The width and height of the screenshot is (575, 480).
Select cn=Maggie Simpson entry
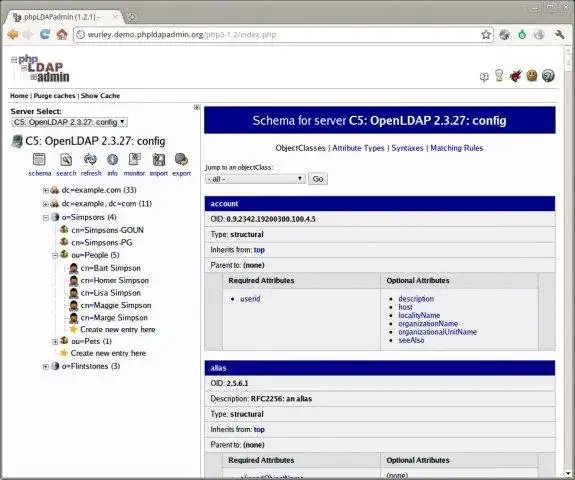[116, 305]
